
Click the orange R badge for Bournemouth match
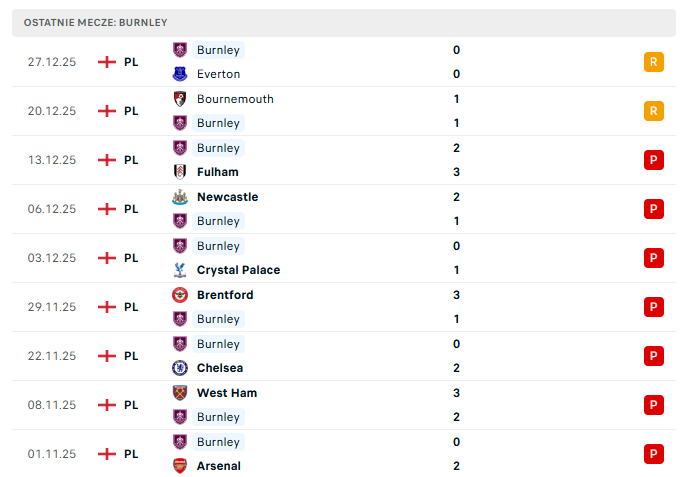(653, 111)
